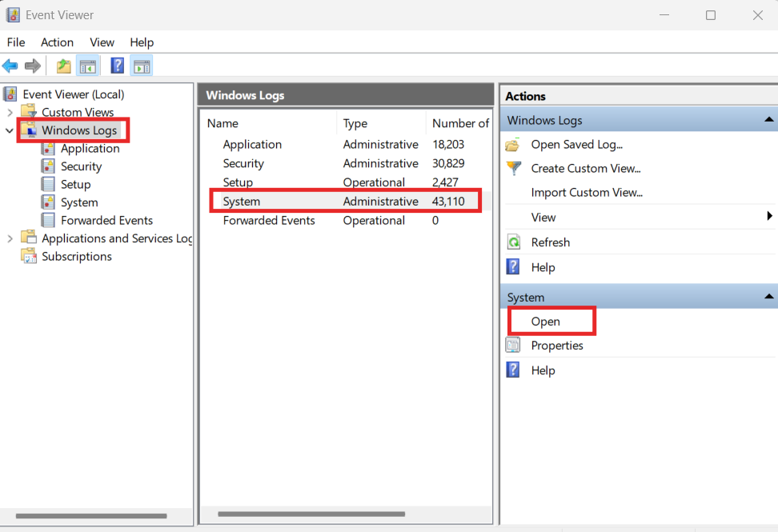The width and height of the screenshot is (778, 532).
Task: Select the System row in logs list
Action: 242,202
